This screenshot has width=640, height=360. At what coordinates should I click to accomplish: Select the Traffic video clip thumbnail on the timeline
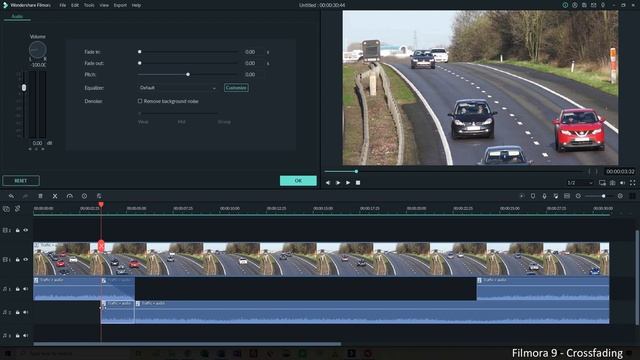[x=321, y=259]
